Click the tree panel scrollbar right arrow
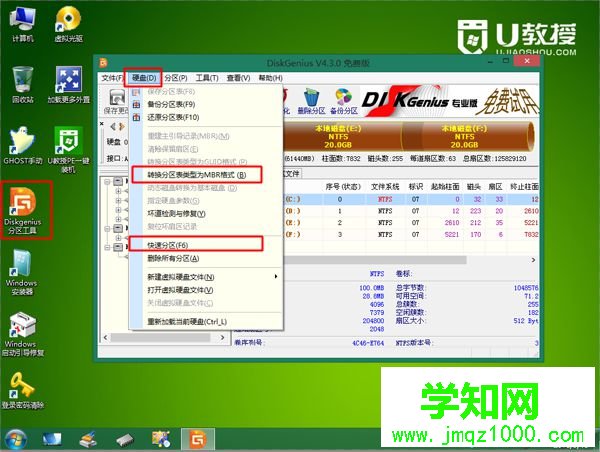Screen dimensions: 600x452 pos(222,338)
